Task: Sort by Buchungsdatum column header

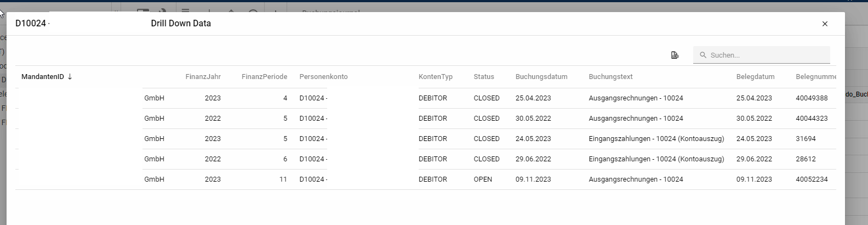Action: (541, 77)
